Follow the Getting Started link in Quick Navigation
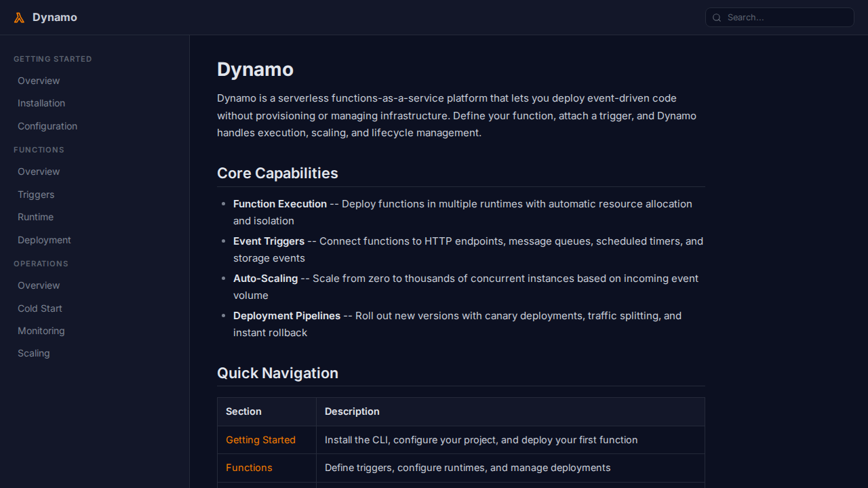 [260, 440]
